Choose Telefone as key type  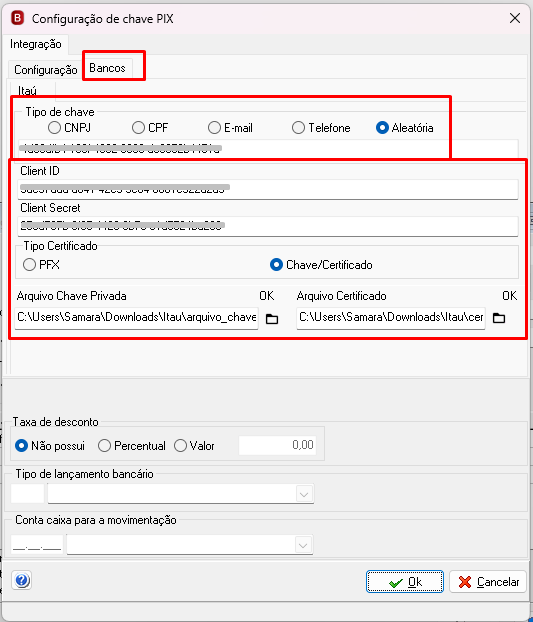(321, 128)
